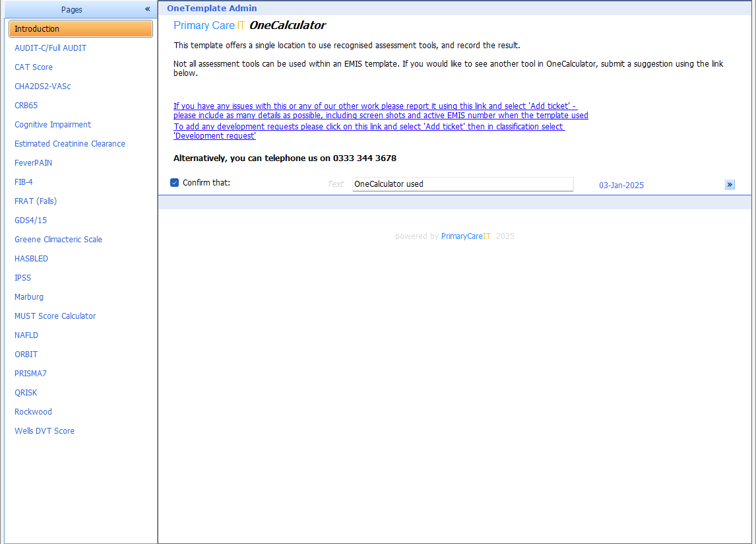756x544 pixels.
Task: Click the 03-Jan-2025 date
Action: [621, 186]
